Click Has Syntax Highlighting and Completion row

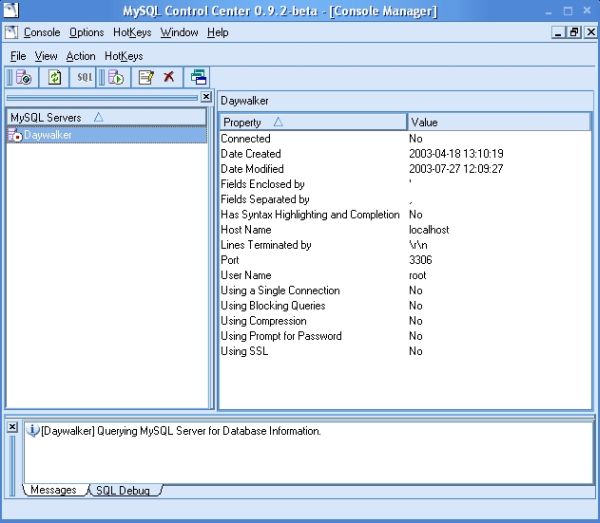[x=405, y=215]
